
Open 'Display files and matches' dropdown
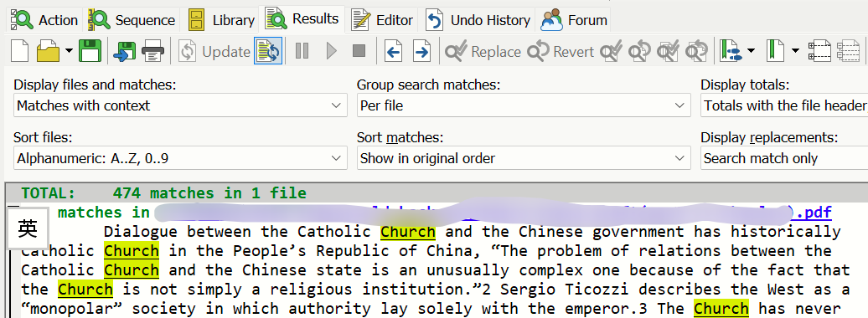[180, 105]
